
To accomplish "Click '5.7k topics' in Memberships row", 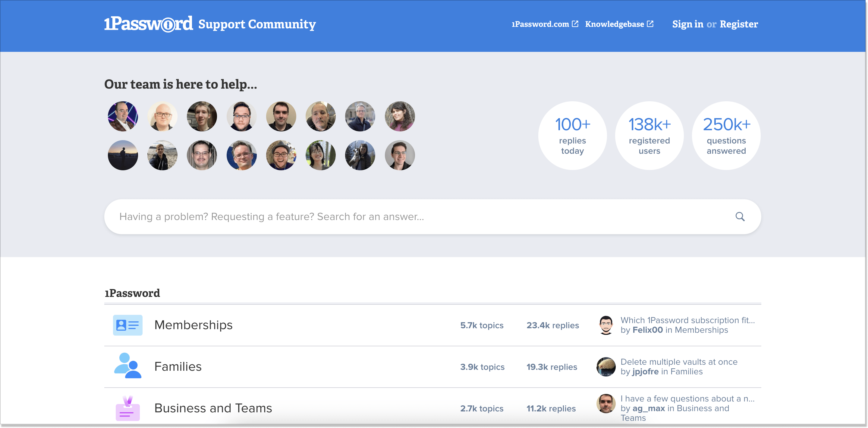I will coord(482,325).
